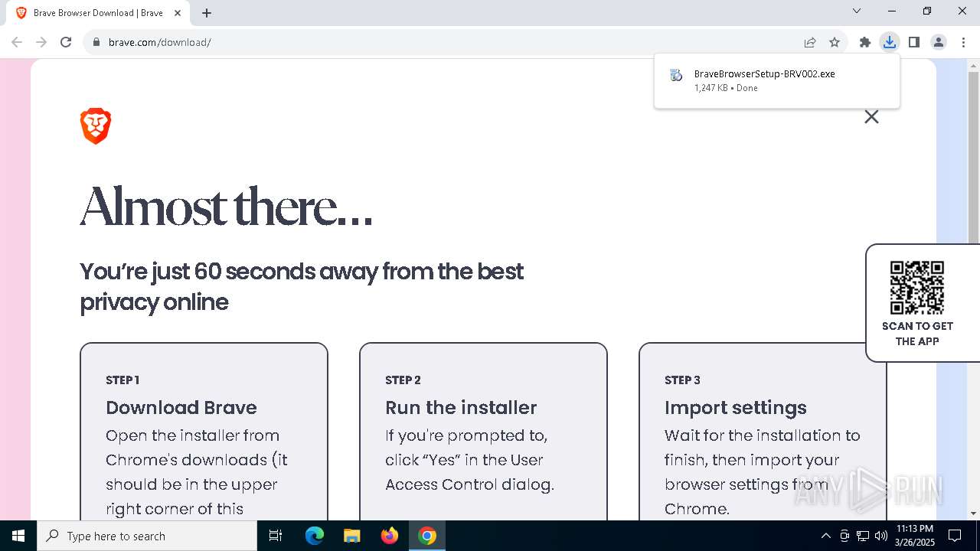This screenshot has width=980, height=551.
Task: Share this page icon in address bar
Action: click(x=810, y=42)
